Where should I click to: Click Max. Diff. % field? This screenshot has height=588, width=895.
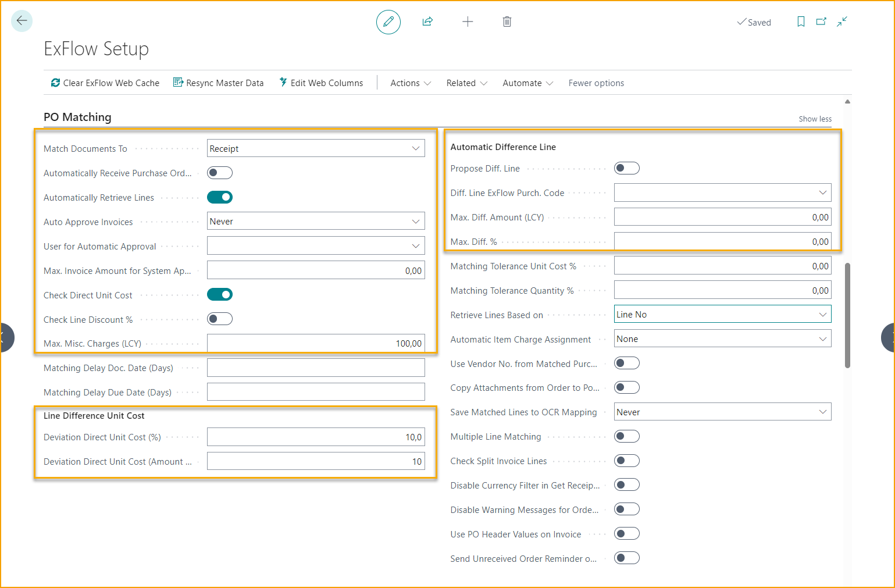(723, 241)
